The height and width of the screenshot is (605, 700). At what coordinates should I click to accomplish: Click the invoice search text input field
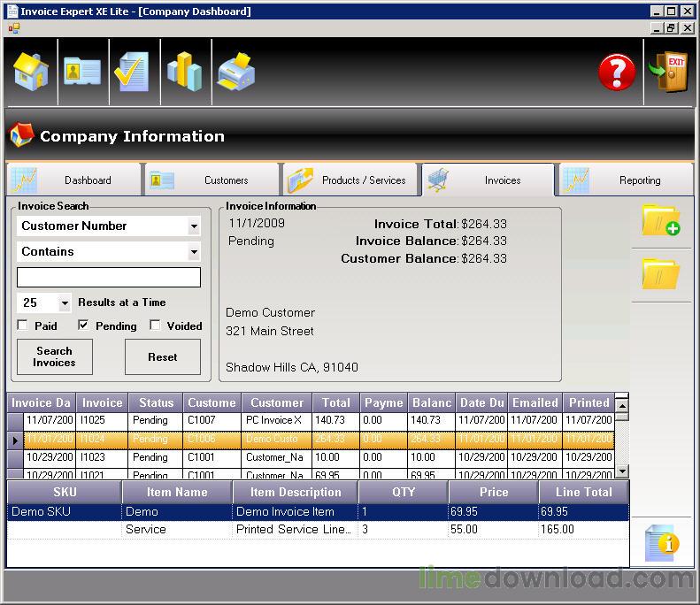pos(109,278)
